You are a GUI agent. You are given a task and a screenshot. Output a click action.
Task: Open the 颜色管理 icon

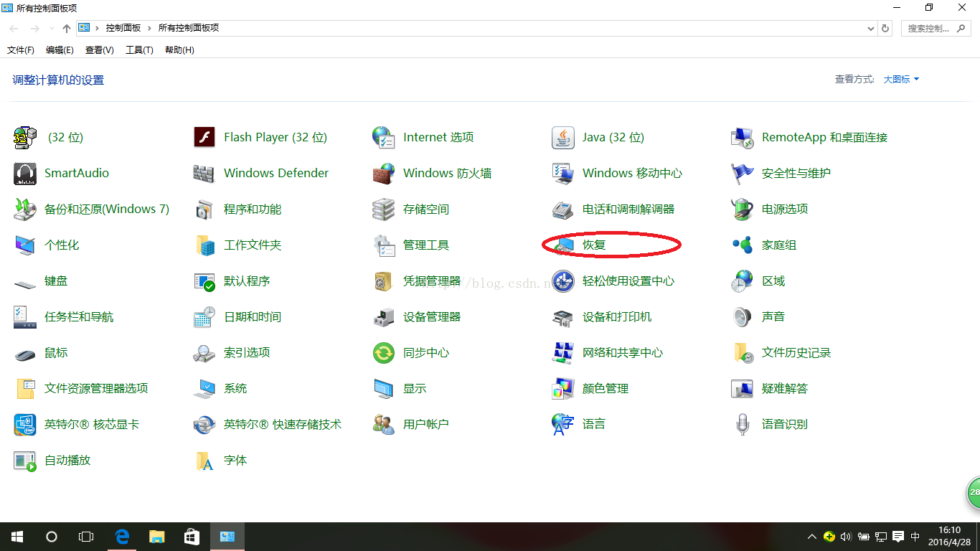coord(563,388)
